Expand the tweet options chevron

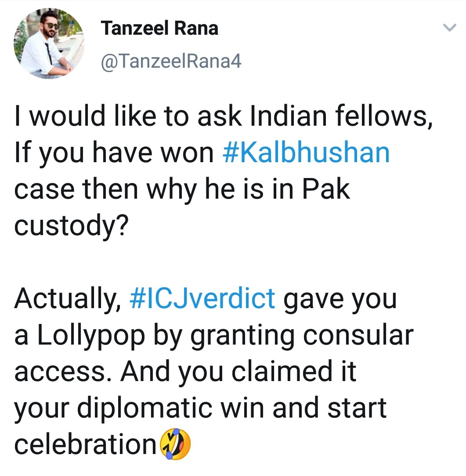449,28
